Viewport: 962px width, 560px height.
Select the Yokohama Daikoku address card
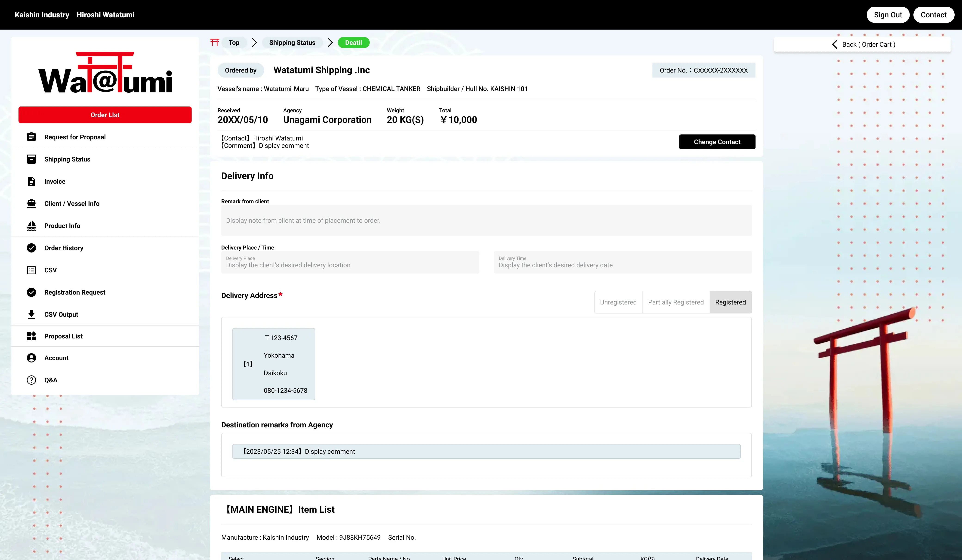273,364
